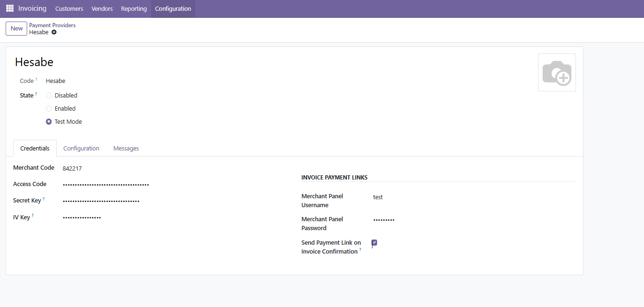Image resolution: width=644 pixels, height=307 pixels.
Task: Click the New button
Action: tap(16, 29)
